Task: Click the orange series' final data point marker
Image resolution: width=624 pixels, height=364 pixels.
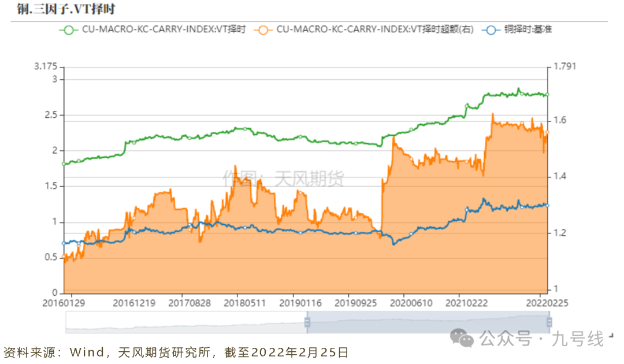Action: [x=547, y=133]
